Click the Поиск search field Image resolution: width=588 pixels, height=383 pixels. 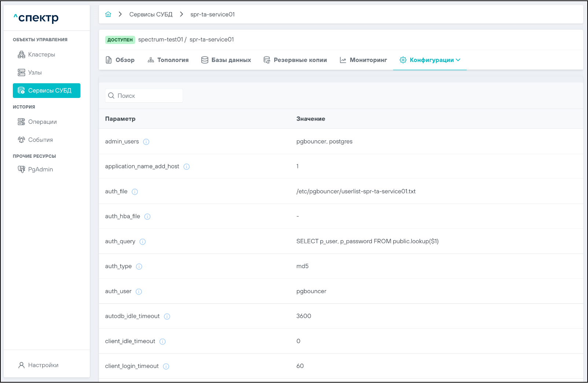144,96
